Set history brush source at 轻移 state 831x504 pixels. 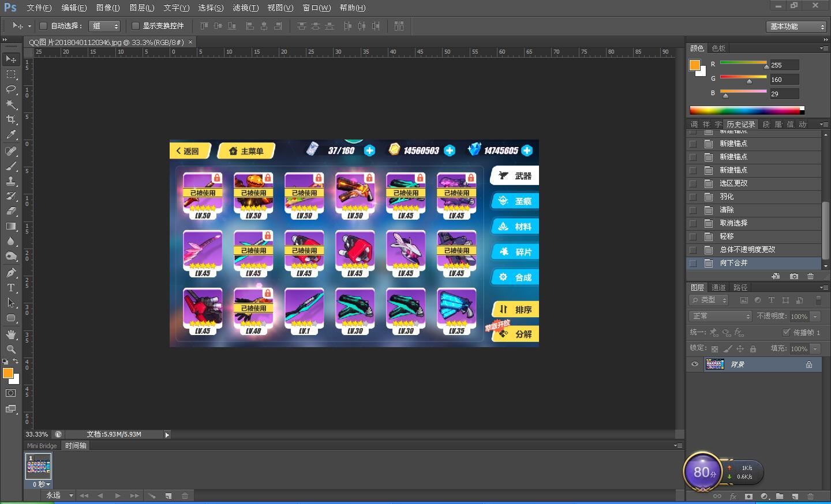click(x=693, y=236)
